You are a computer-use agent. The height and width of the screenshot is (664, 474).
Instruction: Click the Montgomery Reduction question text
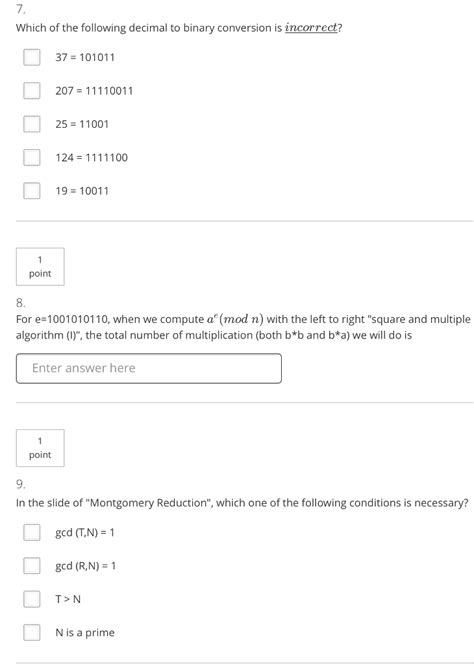pos(242,503)
